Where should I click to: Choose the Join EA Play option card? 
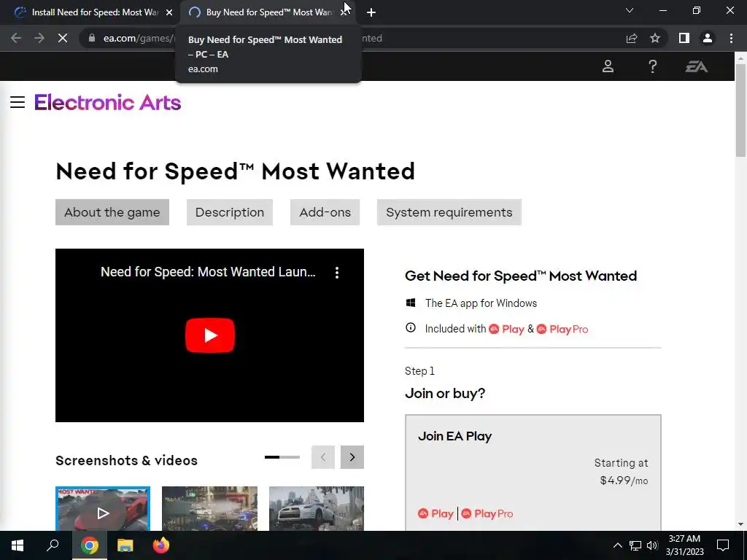coord(533,472)
